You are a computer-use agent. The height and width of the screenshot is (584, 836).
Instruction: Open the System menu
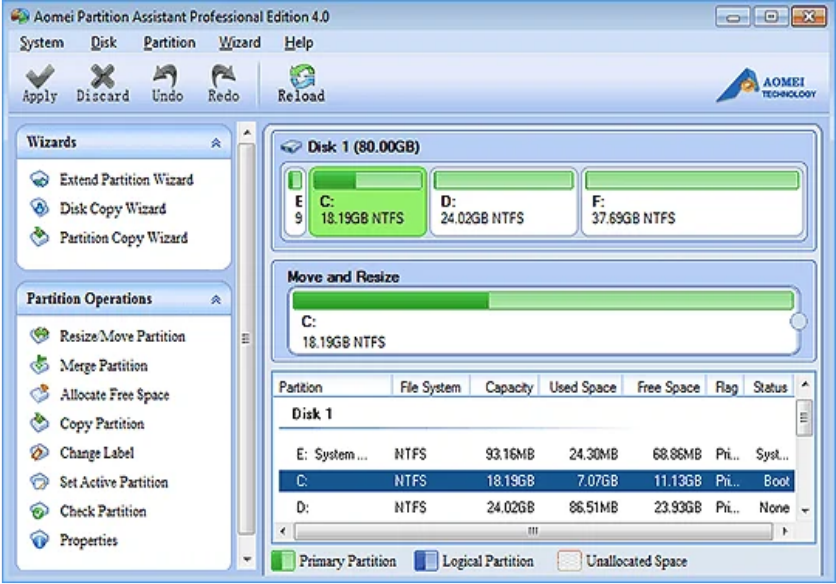(42, 43)
